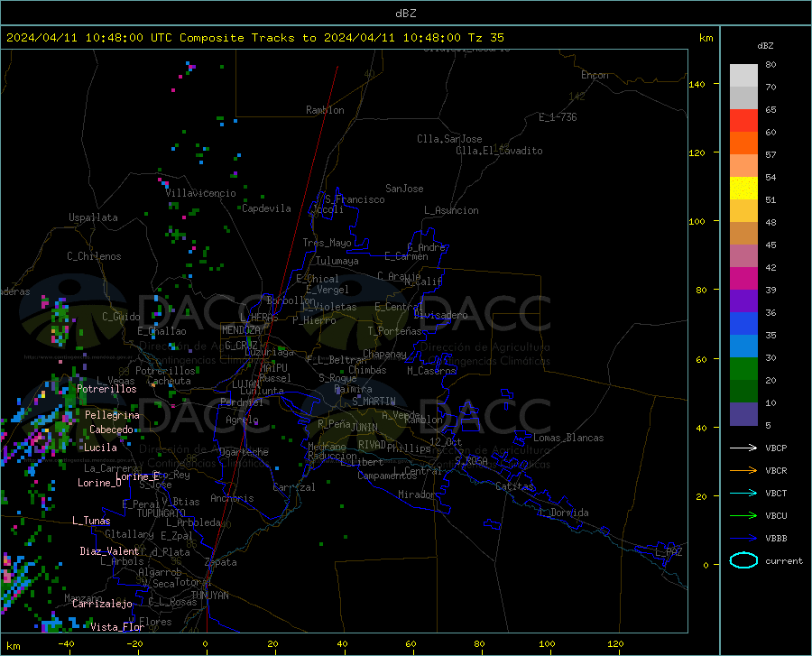Click the MENDOZA city label
The width and height of the screenshot is (812, 656).
pos(241,330)
